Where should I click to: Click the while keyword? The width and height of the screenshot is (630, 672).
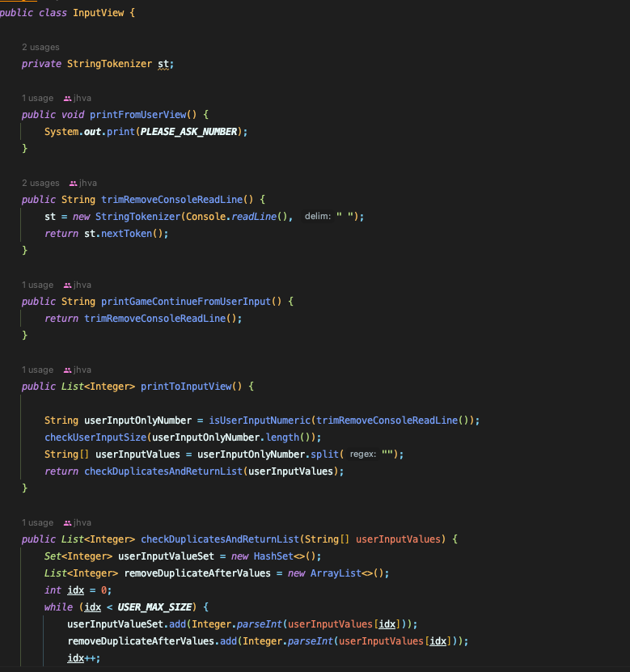pyautogui.click(x=58, y=607)
